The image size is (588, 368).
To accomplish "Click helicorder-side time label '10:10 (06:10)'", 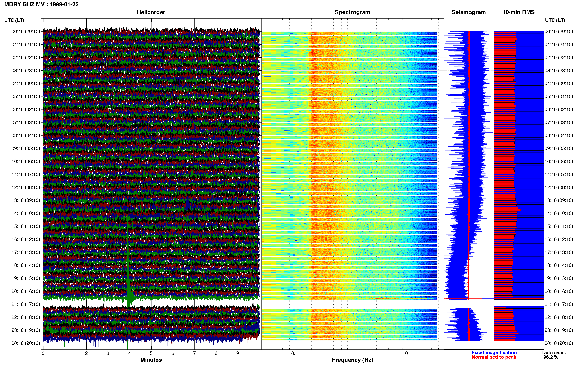I will point(26,161).
